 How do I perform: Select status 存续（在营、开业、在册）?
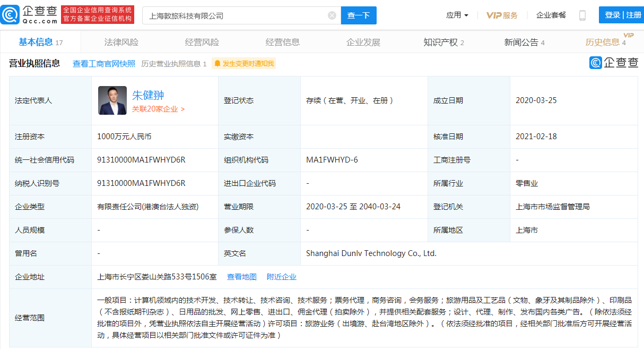[x=351, y=100]
